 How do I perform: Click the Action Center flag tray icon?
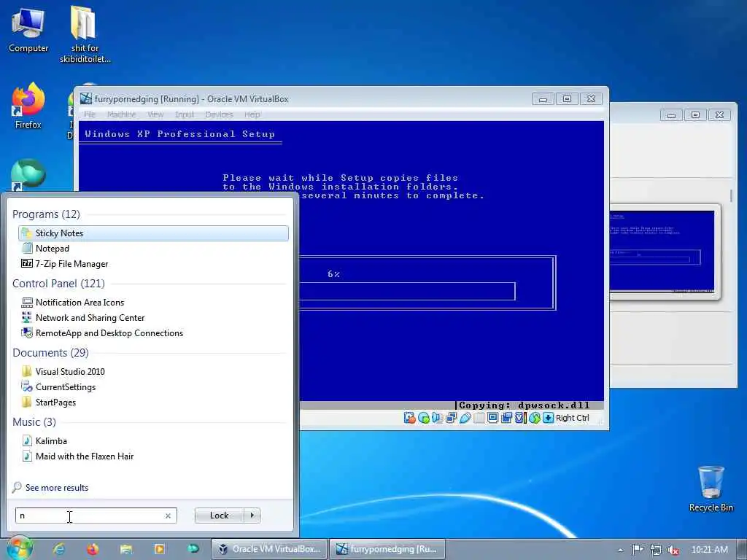pyautogui.click(x=638, y=550)
